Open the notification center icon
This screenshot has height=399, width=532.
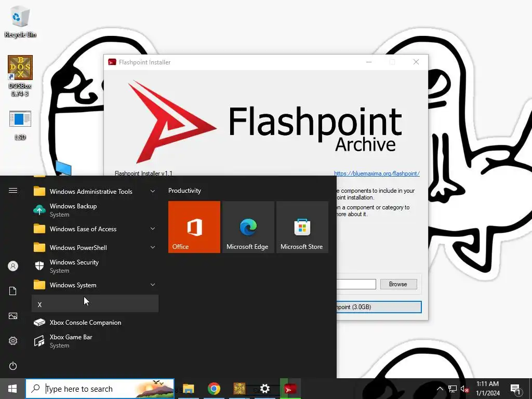pos(516,389)
